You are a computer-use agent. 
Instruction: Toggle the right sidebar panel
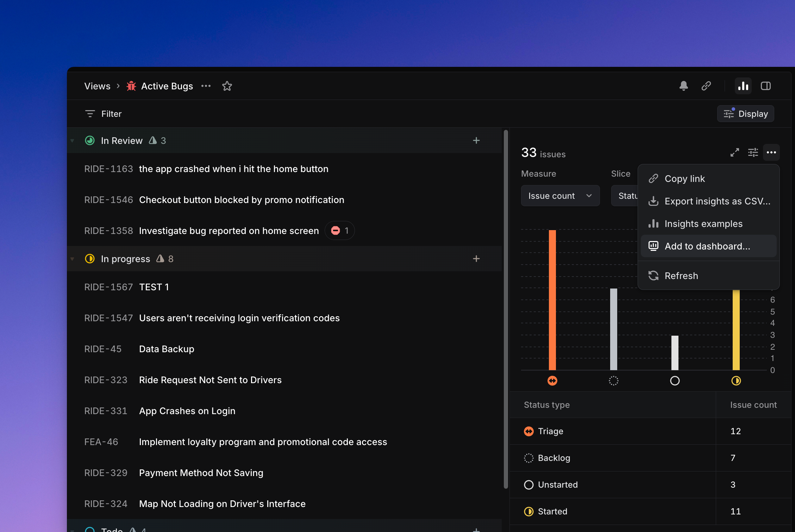pyautogui.click(x=765, y=86)
